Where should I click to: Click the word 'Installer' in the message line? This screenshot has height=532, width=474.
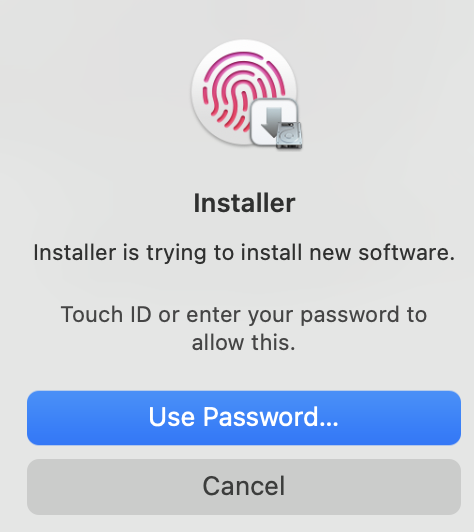click(75, 253)
